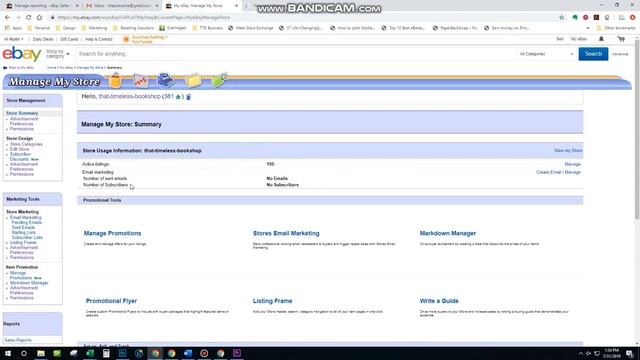The width and height of the screenshot is (640, 360).
Task: Open the Bandicam recorder taskbar icon
Action: point(204,353)
